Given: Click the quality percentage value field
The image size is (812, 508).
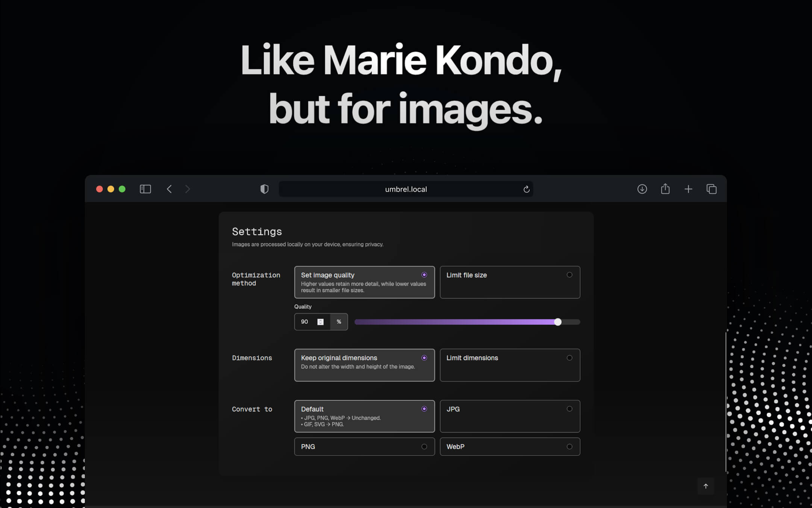Looking at the screenshot, I should click(x=305, y=322).
